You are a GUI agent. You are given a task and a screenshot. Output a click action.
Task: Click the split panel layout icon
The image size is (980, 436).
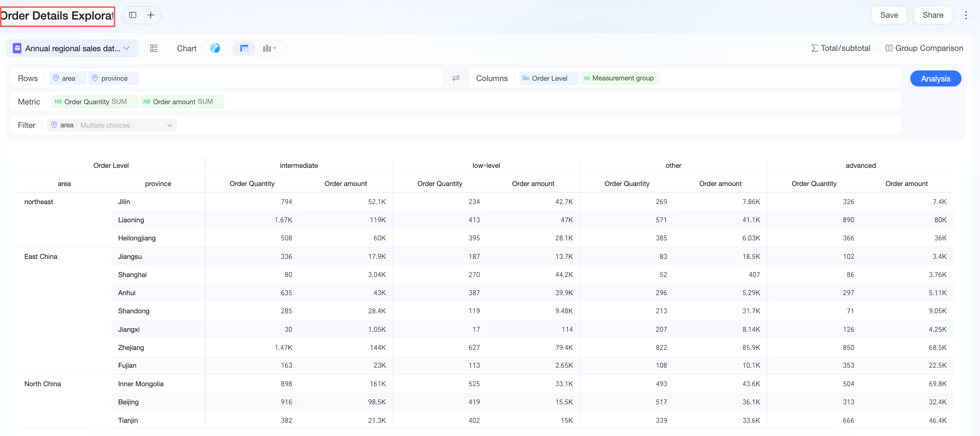pos(133,15)
